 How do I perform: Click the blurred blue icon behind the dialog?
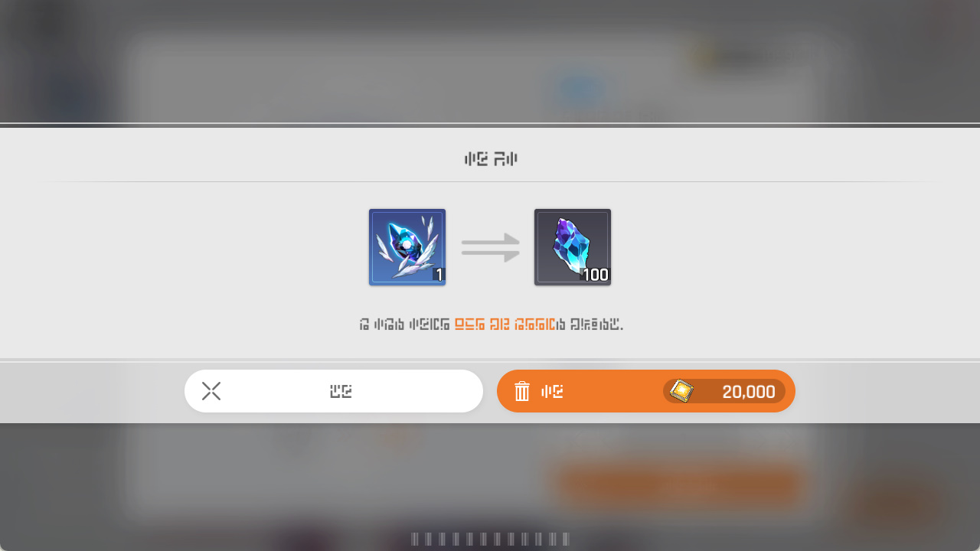580,90
